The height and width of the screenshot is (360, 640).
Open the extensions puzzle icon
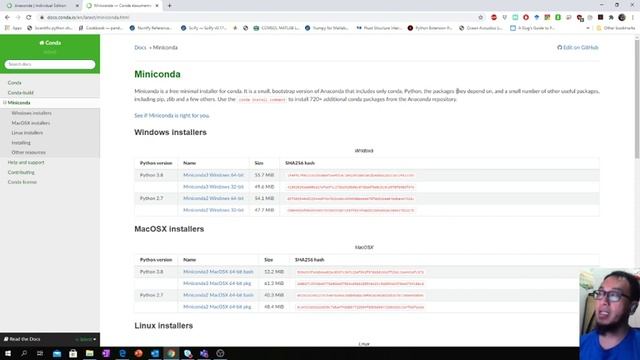click(611, 17)
